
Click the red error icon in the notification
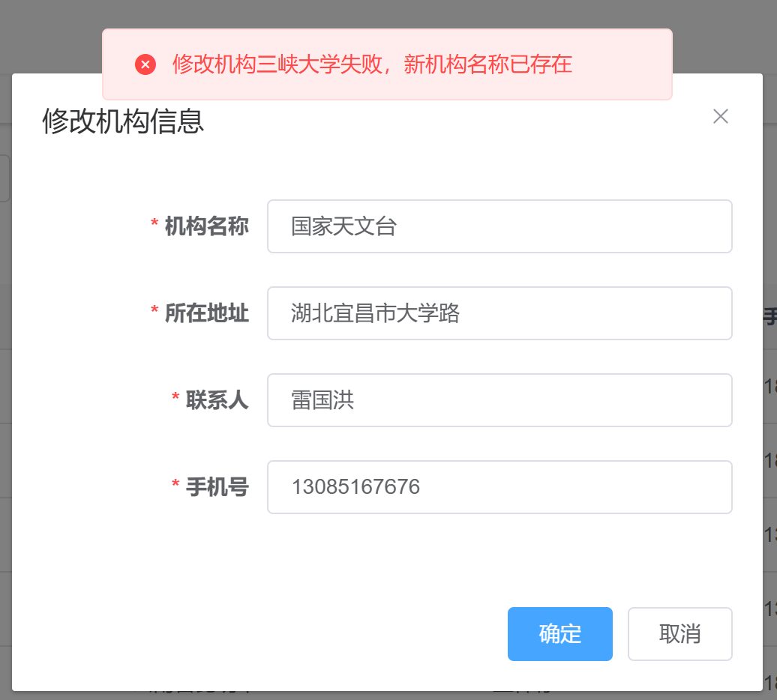(145, 64)
